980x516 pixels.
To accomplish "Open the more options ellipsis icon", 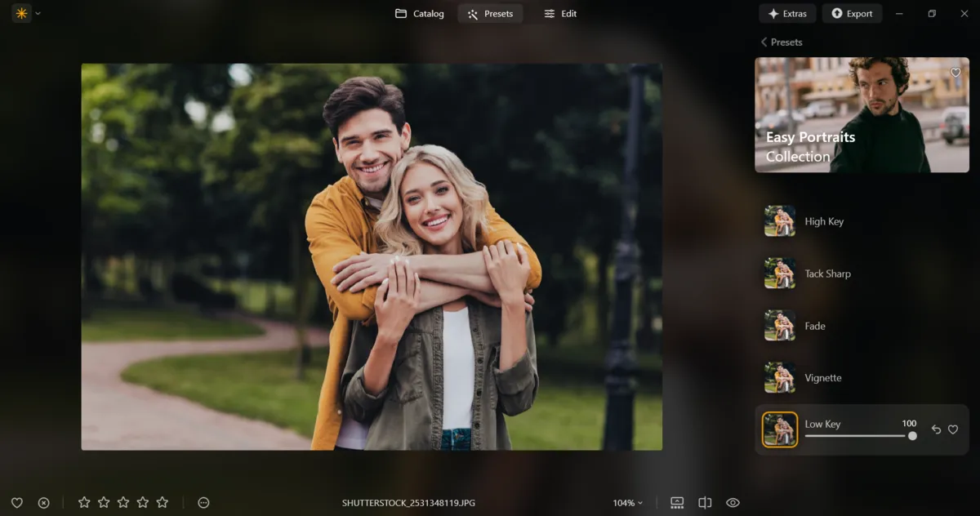I will tap(204, 503).
